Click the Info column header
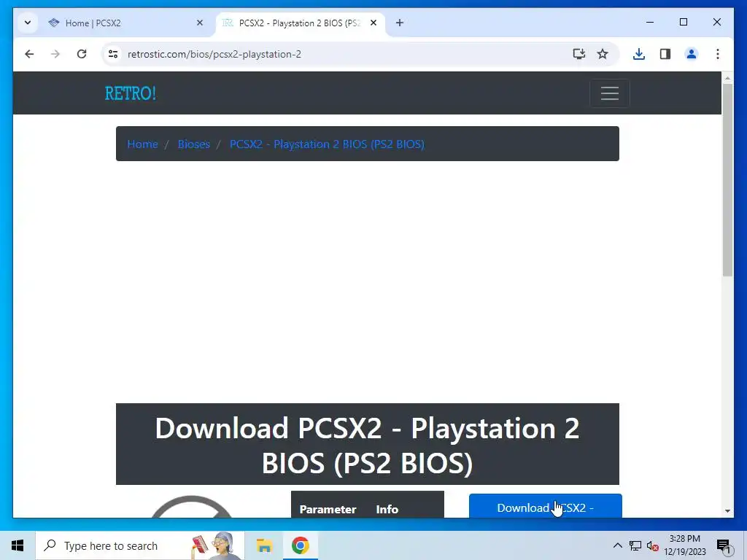This screenshot has width=747, height=560. pyautogui.click(x=387, y=510)
